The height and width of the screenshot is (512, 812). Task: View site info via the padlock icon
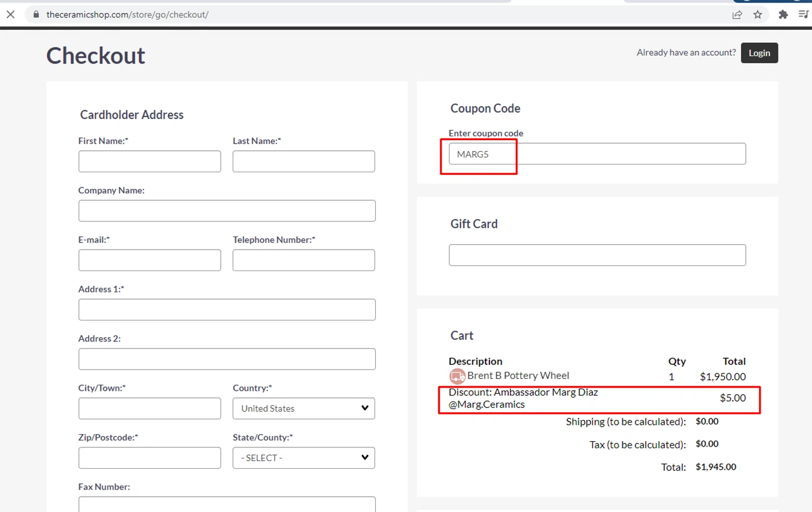point(36,15)
